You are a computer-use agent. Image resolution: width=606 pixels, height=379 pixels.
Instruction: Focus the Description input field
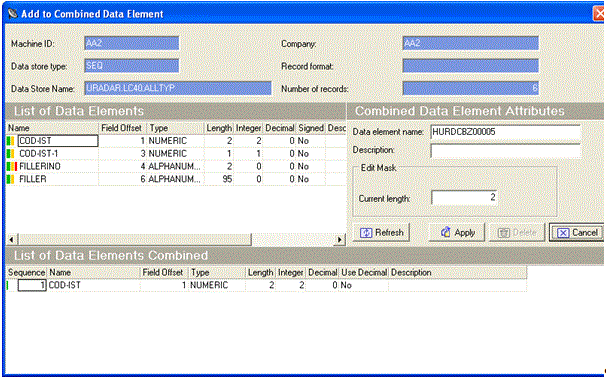[506, 150]
